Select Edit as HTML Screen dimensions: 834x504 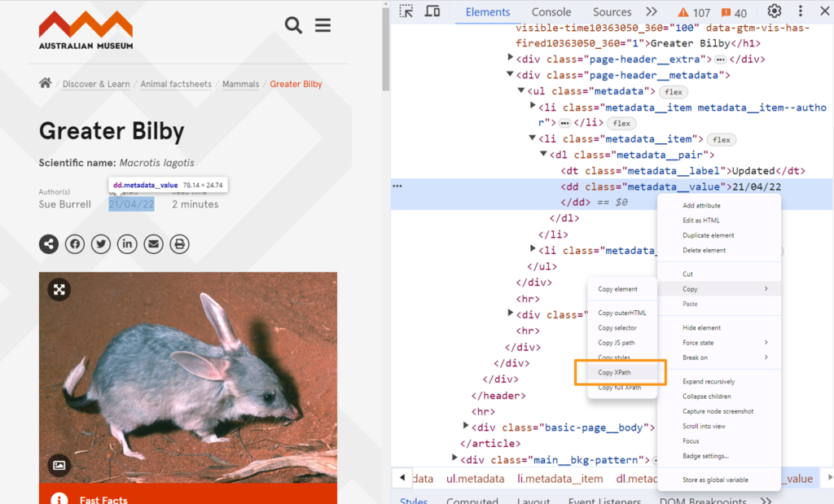(x=701, y=221)
